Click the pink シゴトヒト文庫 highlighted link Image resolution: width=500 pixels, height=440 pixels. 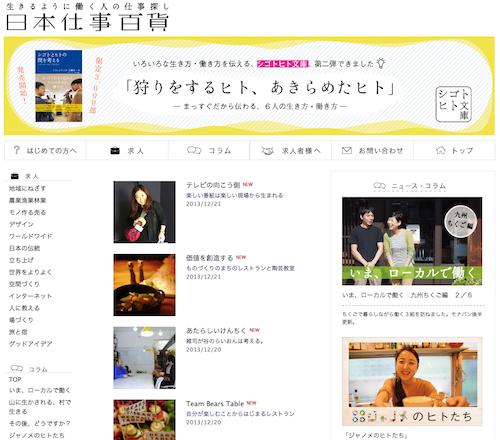tap(283, 64)
